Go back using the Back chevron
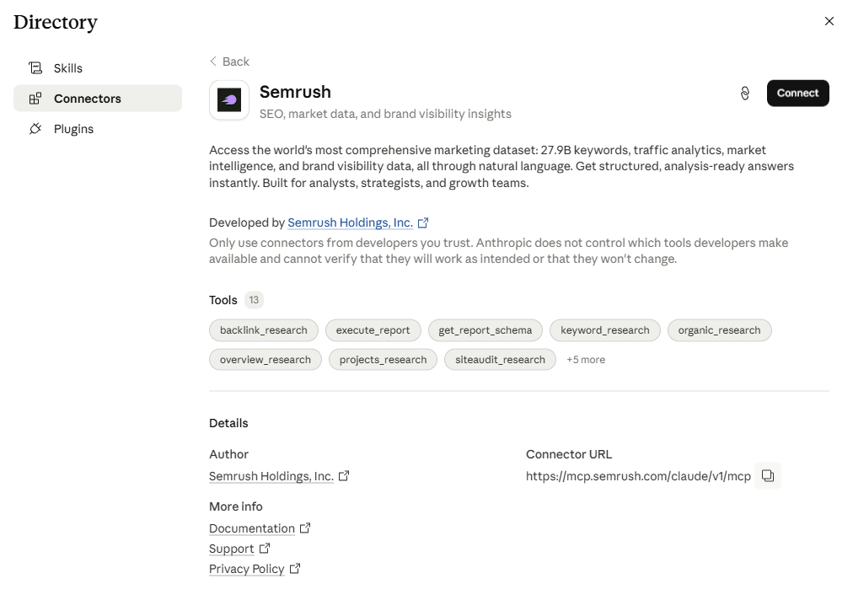Screen dimensions: 853x616 tap(213, 61)
